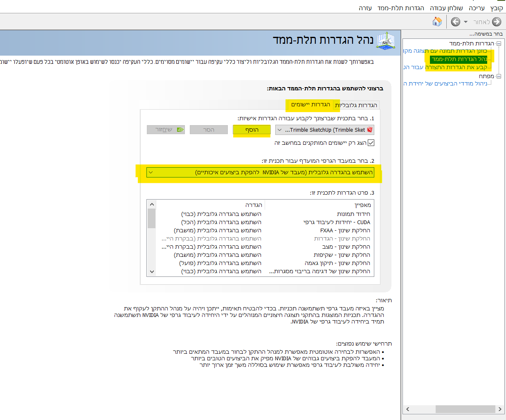Image resolution: width=506 pixels, height=420 pixels.
Task: Select tree item קבע את הגדרת התצורה
Action: coord(445,67)
